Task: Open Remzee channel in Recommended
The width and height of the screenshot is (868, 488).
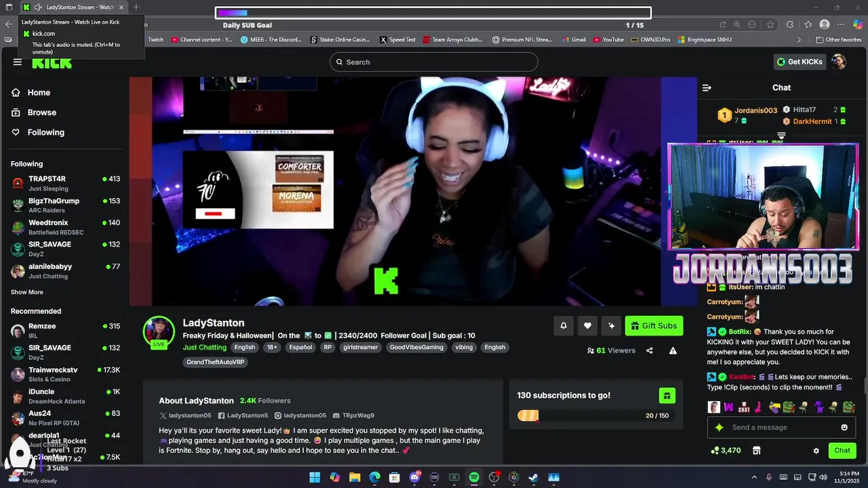Action: tap(66, 331)
